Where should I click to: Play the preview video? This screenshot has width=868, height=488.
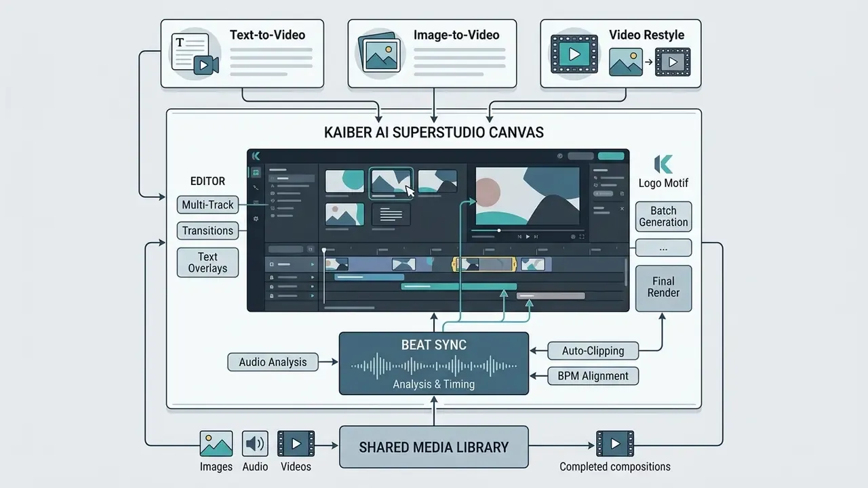tap(528, 237)
